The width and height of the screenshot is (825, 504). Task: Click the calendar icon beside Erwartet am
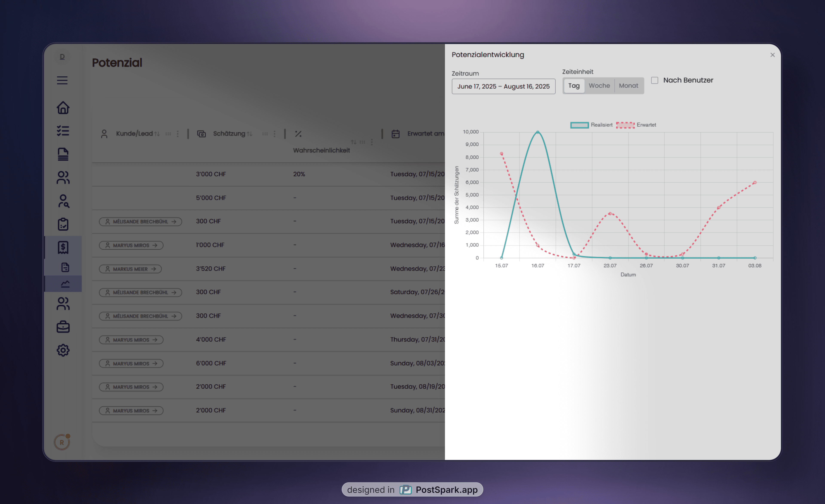(x=396, y=134)
